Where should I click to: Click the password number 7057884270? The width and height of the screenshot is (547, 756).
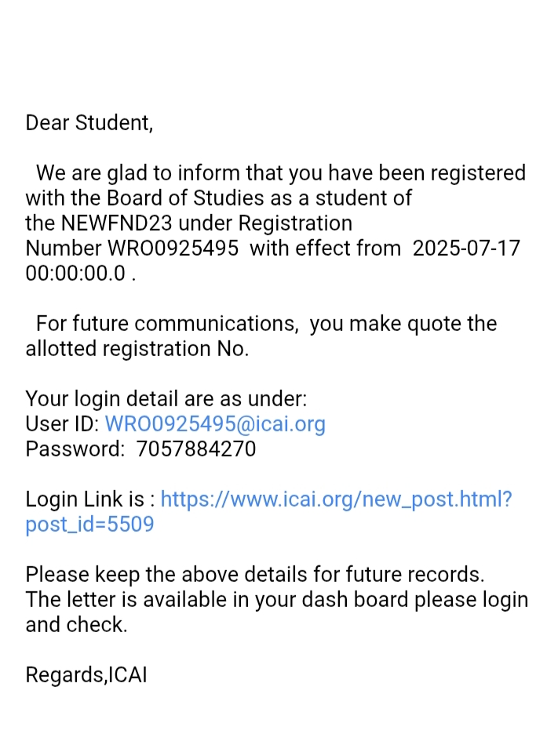196,449
